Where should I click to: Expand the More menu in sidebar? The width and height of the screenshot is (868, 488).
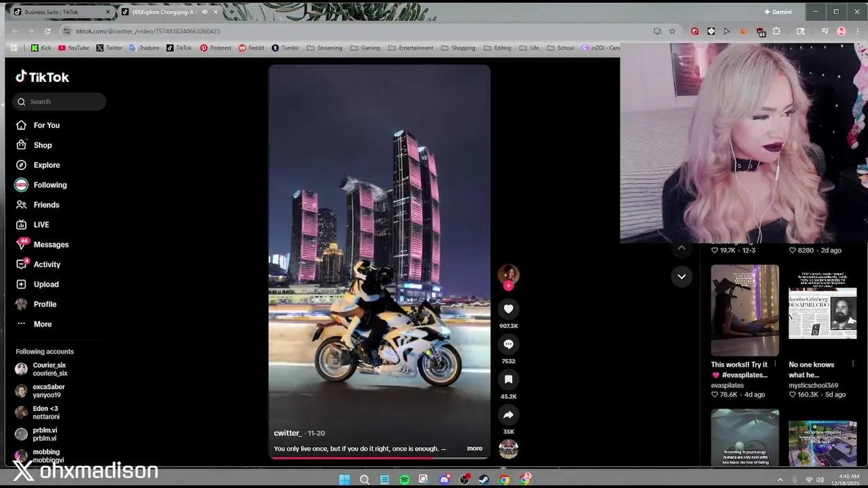coord(34,324)
